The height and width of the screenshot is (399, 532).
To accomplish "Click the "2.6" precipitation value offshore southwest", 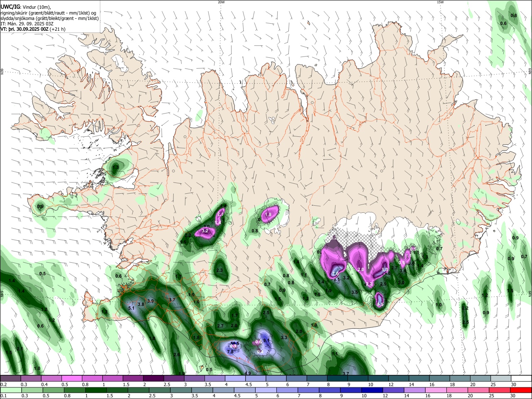I will point(177,355).
